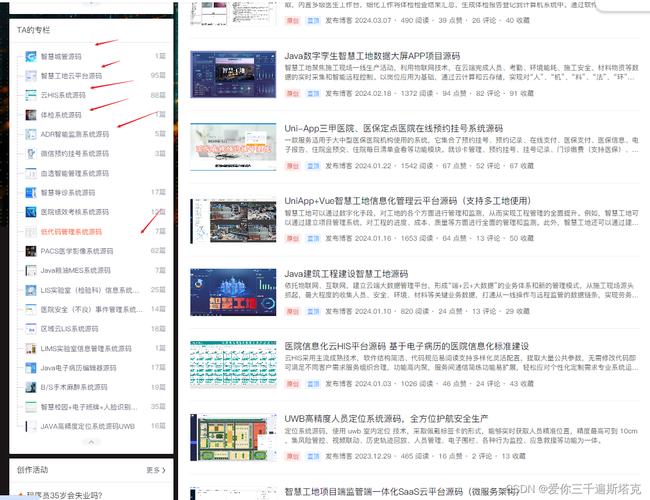Screen dimensions: 650x500
Task: Open the Uni-App三甲医院预约挂号 article thumbnail
Action: 233,147
